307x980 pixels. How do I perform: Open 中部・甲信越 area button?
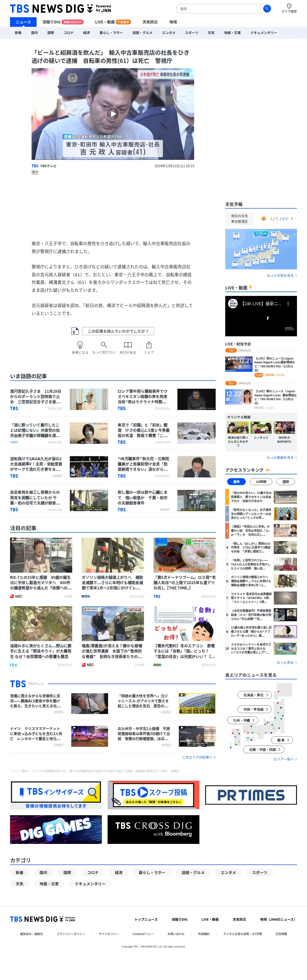click(255, 709)
